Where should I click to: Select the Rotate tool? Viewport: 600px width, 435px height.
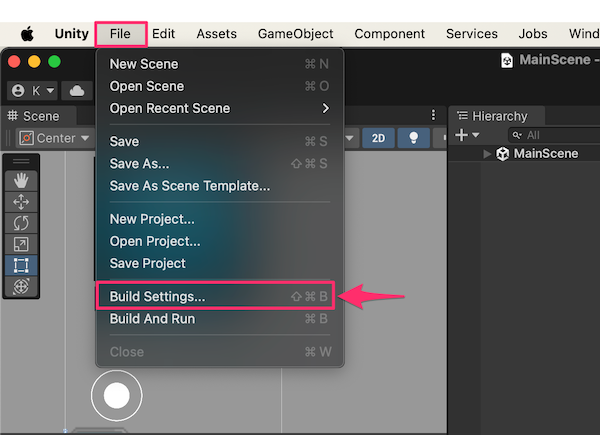tap(21, 223)
